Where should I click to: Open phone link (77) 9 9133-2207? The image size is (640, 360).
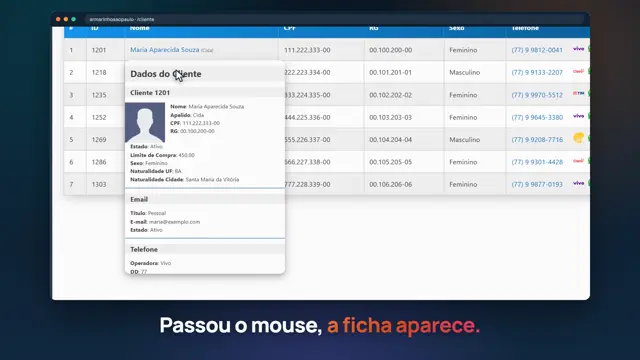point(537,72)
